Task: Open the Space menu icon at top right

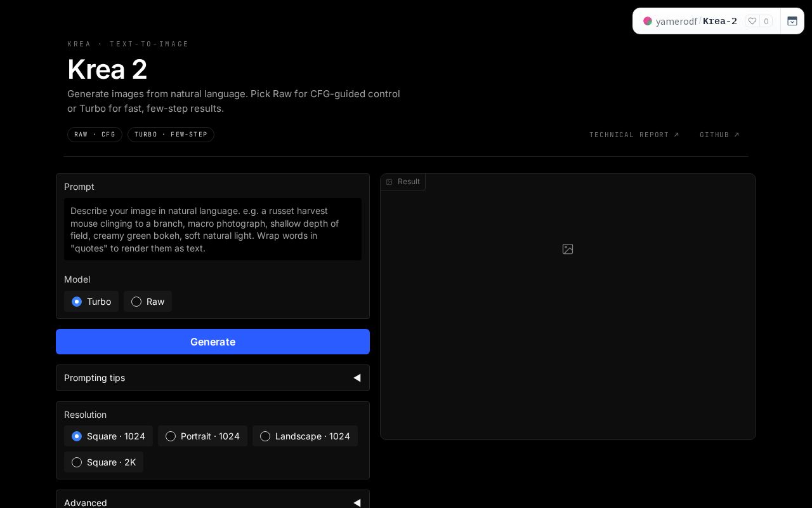Action: pyautogui.click(x=792, y=21)
